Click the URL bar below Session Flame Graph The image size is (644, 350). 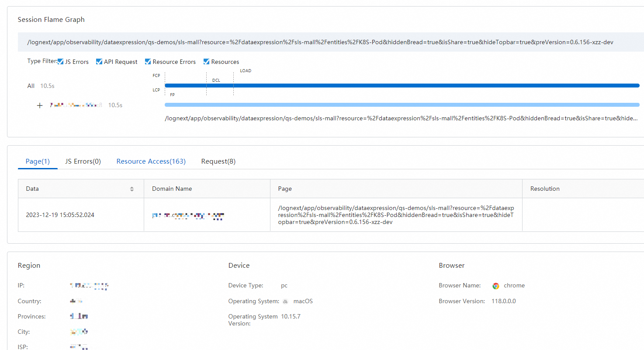tap(331, 42)
